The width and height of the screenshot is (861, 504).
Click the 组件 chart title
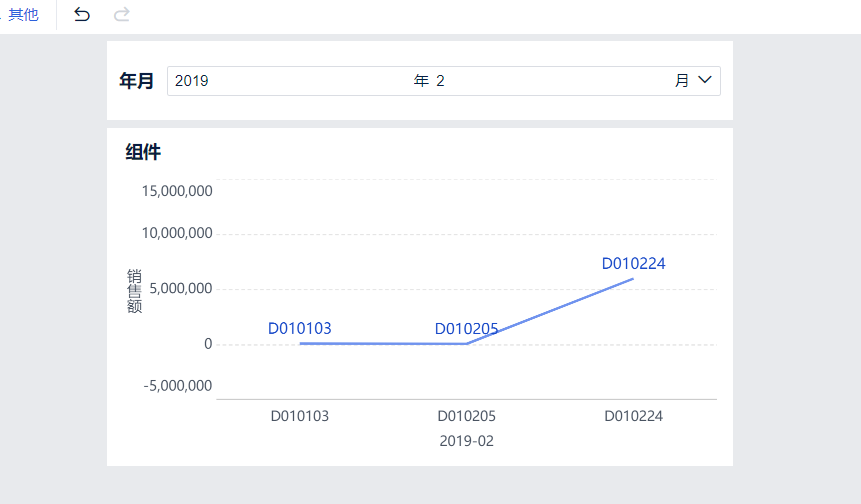143,152
